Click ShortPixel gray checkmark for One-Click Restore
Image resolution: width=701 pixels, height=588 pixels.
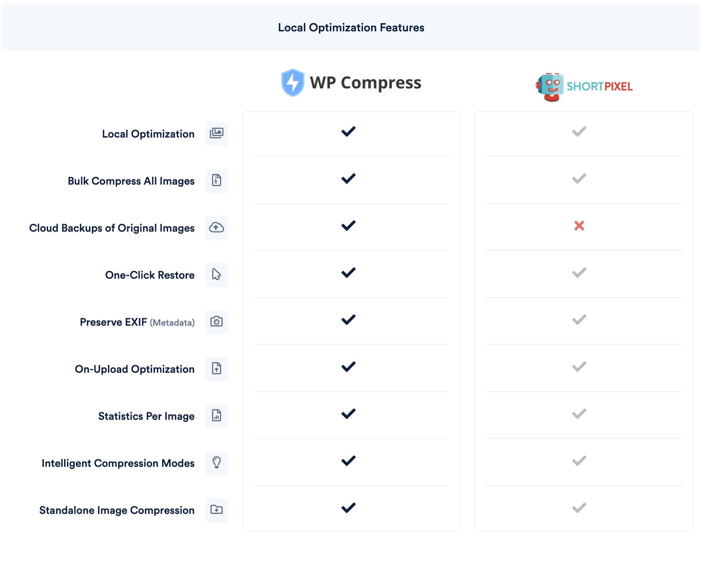coord(579,273)
